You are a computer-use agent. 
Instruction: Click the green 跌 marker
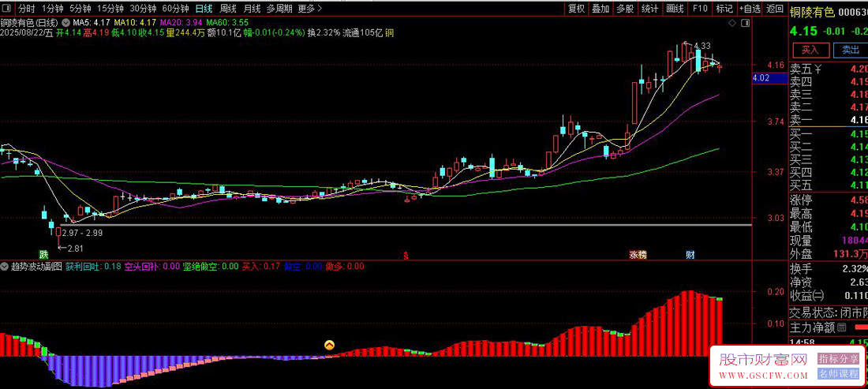point(43,255)
